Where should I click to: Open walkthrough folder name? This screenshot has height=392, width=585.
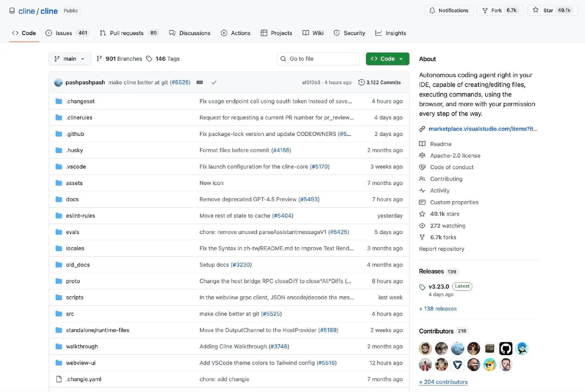click(82, 346)
